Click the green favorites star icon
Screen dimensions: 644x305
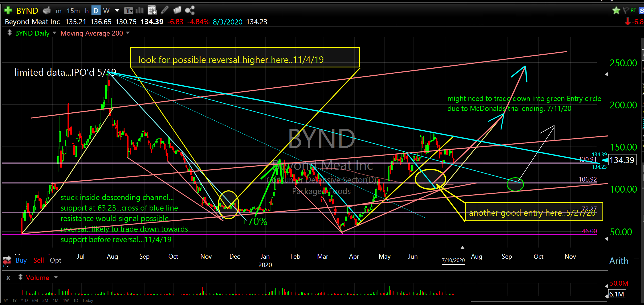tap(616, 11)
